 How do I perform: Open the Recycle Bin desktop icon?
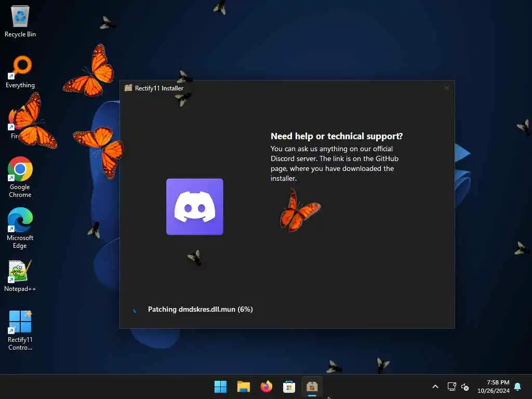pyautogui.click(x=20, y=21)
